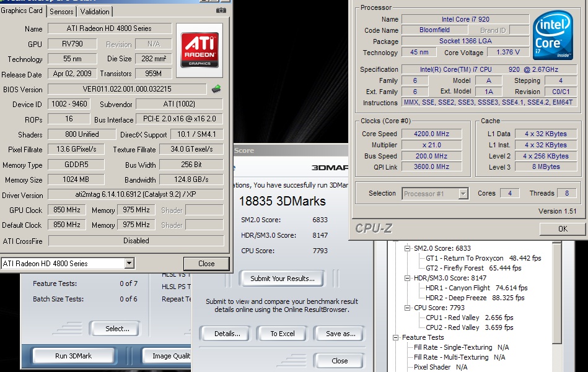Select CPU1 - Red Valley tree row
Viewport: 588px width, 372px height.
click(x=470, y=318)
